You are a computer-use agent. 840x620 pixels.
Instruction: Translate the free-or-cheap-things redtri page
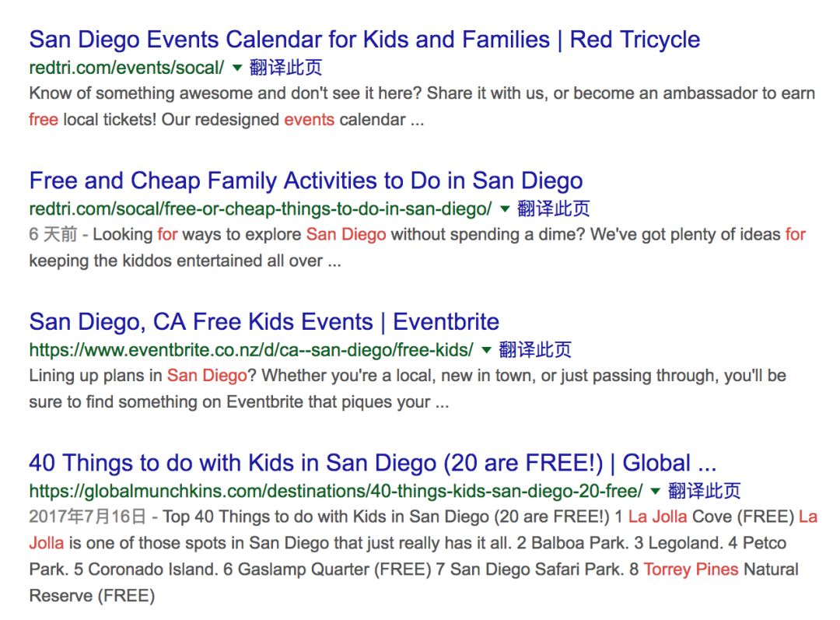point(554,208)
